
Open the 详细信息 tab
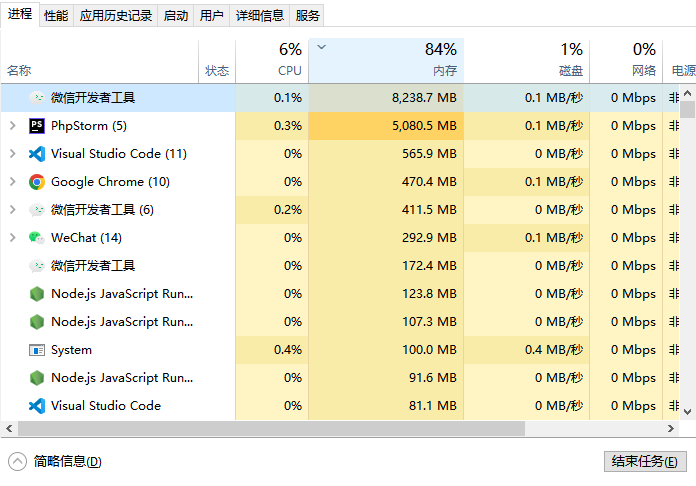[x=260, y=16]
